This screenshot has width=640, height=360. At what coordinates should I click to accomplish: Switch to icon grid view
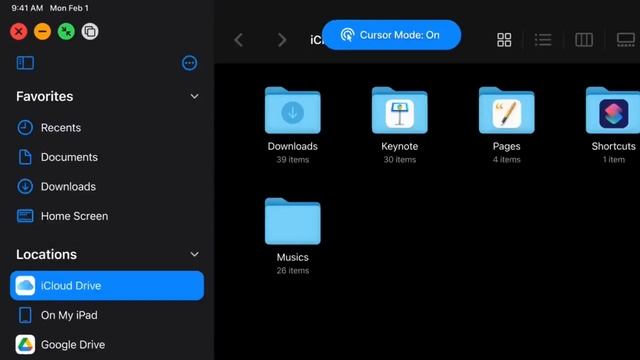click(504, 40)
